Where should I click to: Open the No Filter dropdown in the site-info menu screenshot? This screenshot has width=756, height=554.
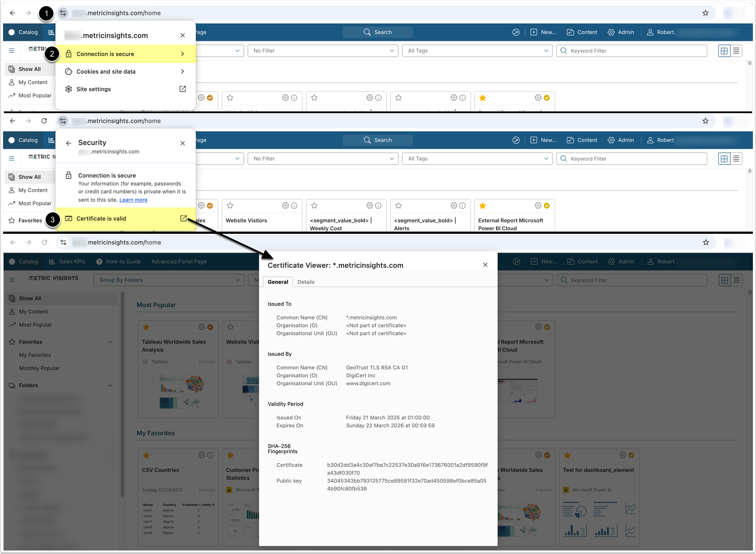point(323,51)
